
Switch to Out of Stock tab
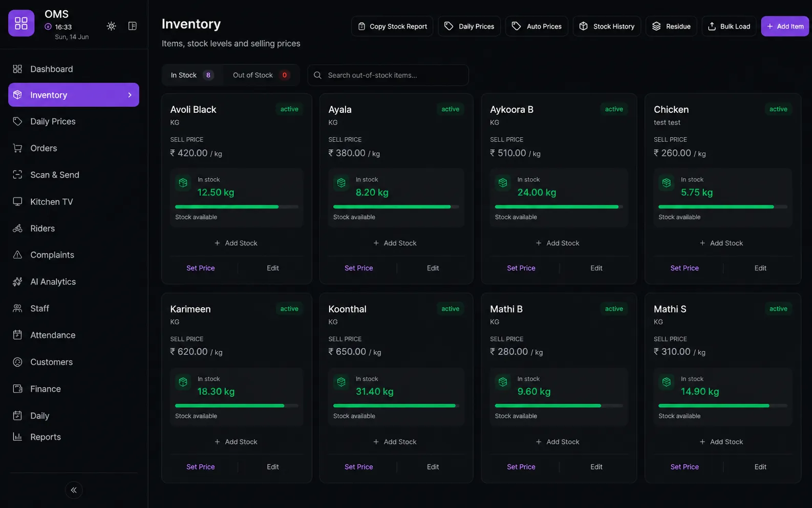261,75
